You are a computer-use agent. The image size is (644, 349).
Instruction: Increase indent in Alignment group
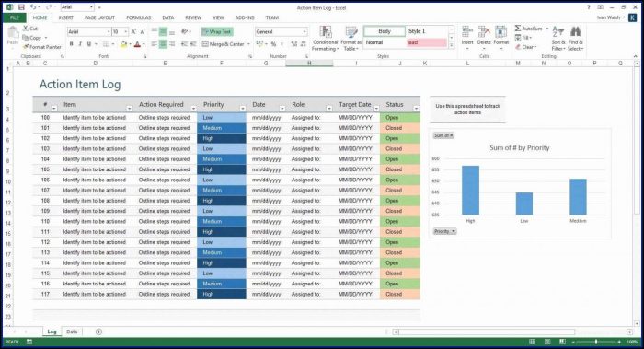[193, 43]
